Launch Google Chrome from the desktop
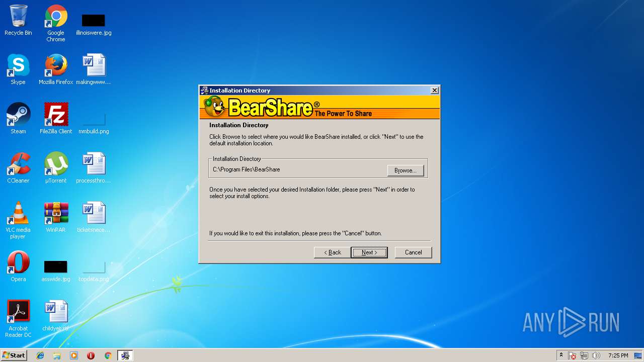The height and width of the screenshot is (362, 644). click(x=56, y=23)
